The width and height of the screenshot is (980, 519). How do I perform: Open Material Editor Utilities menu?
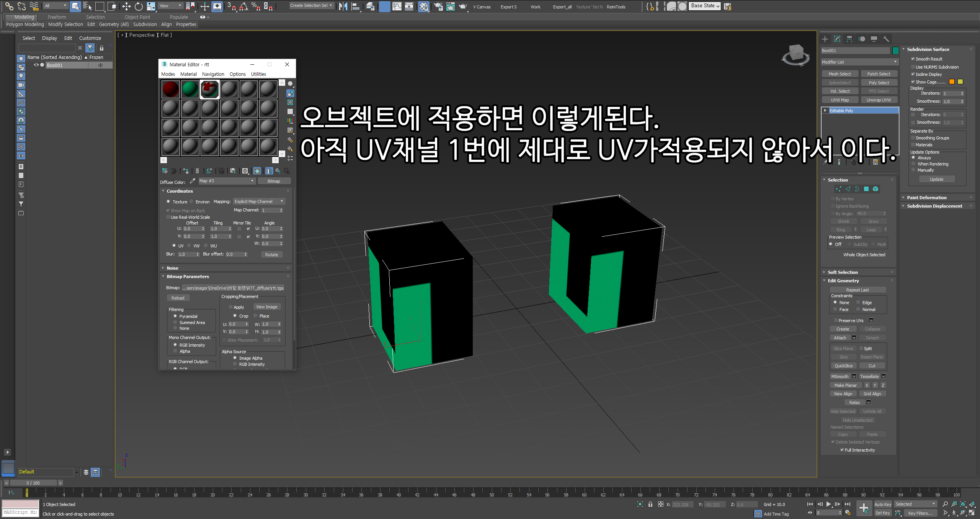tap(258, 74)
